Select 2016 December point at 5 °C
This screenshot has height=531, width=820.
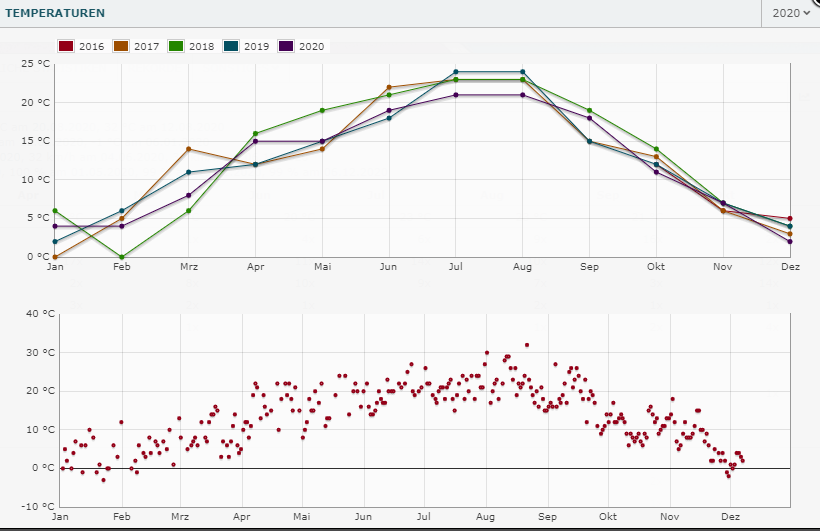coord(790,218)
